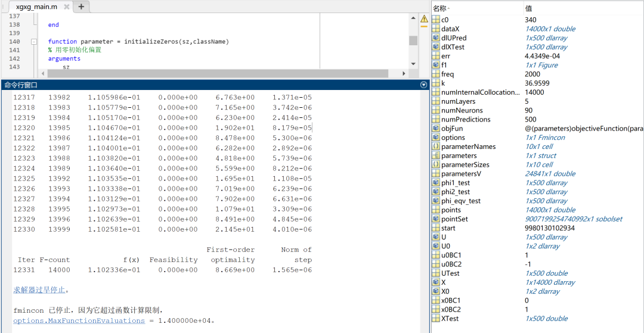644x333 pixels.
Task: Click the 1x14000 dlarray value of X
Action: tap(550, 282)
